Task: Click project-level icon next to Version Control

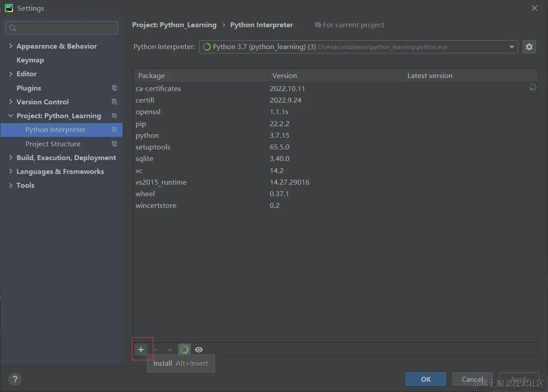Action: pyautogui.click(x=115, y=102)
